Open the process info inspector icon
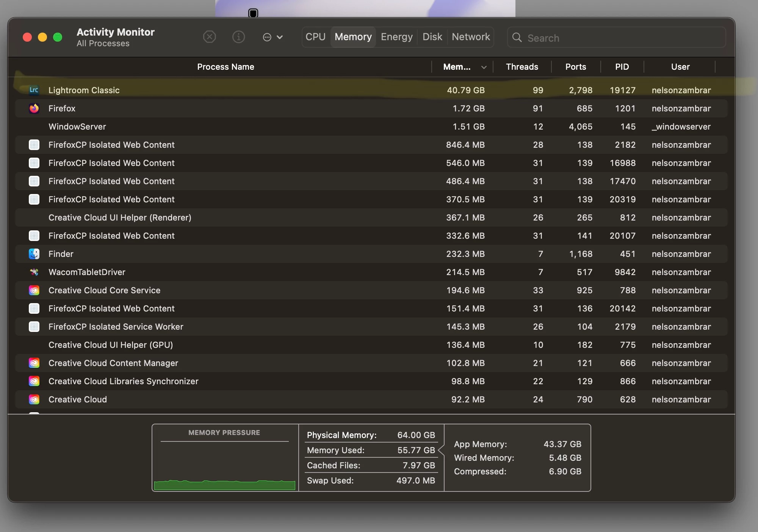This screenshot has width=758, height=532. (238, 37)
